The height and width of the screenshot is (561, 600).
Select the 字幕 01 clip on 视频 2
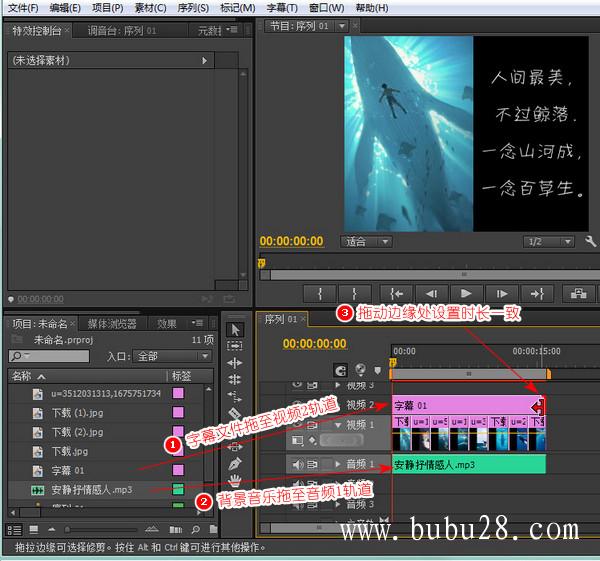tap(469, 405)
